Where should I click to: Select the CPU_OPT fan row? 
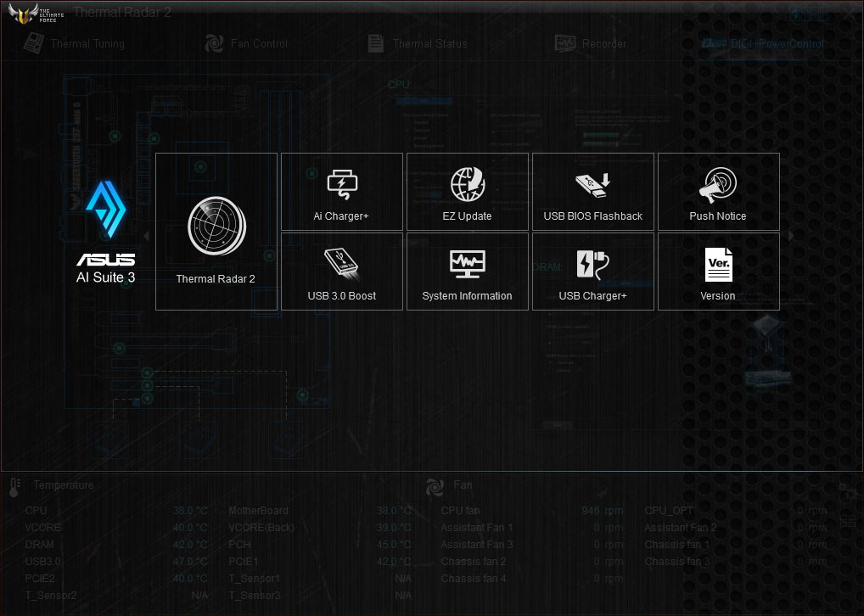pos(736,511)
